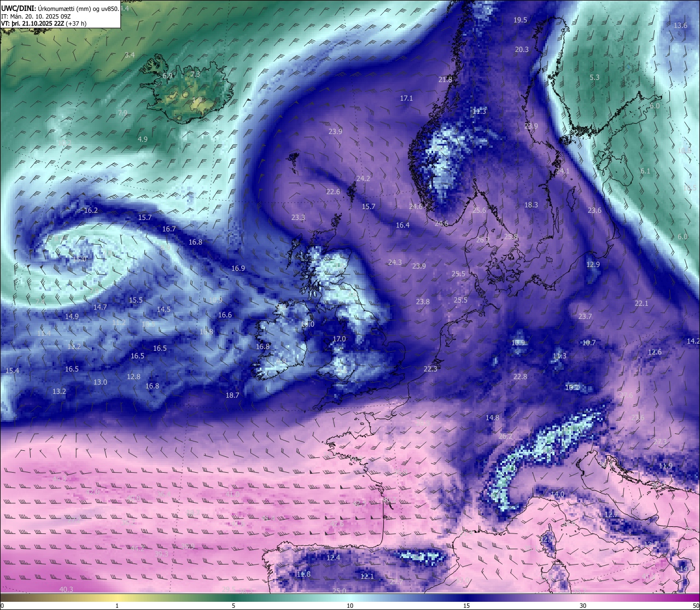Viewport: 700px width, 610px height.
Task: Click the 23.8 value in the North Sea
Action: [x=423, y=301]
